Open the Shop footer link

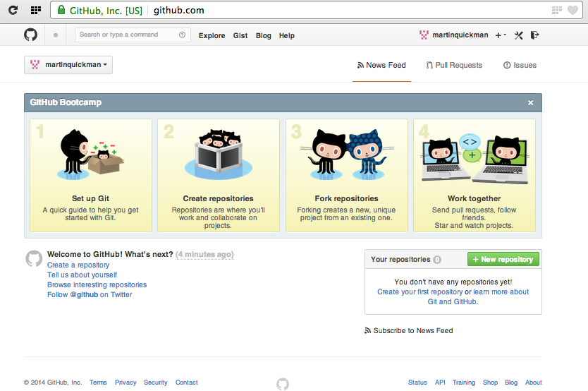[x=490, y=383]
